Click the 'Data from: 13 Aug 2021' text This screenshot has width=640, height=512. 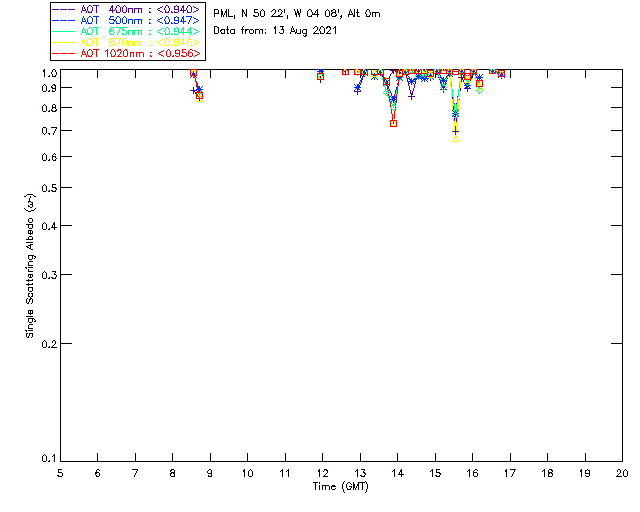click(275, 31)
